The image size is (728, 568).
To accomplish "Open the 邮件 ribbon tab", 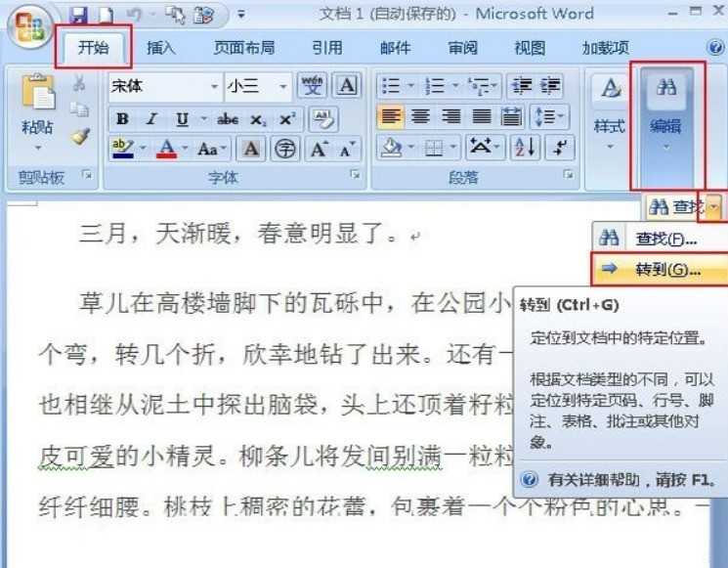I will point(395,47).
